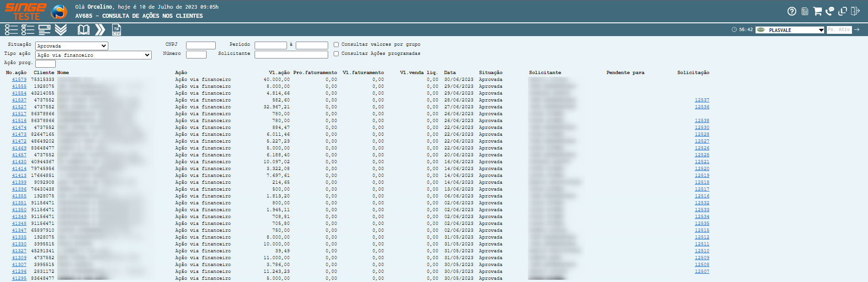Click the first Período date field
Image resolution: width=868 pixels, height=282 pixels.
[271, 45]
